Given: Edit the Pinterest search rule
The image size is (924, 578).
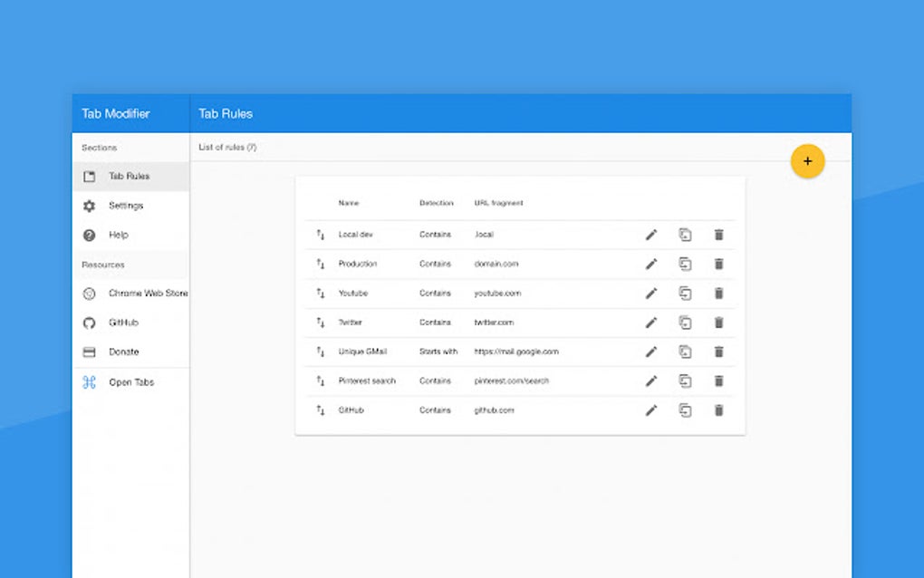Looking at the screenshot, I should tap(651, 381).
